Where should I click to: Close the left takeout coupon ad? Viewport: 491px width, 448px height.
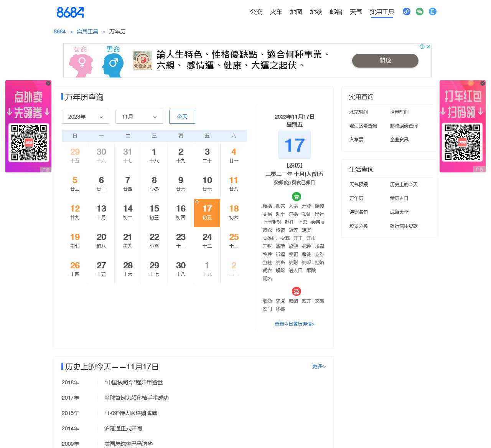[x=48, y=83]
